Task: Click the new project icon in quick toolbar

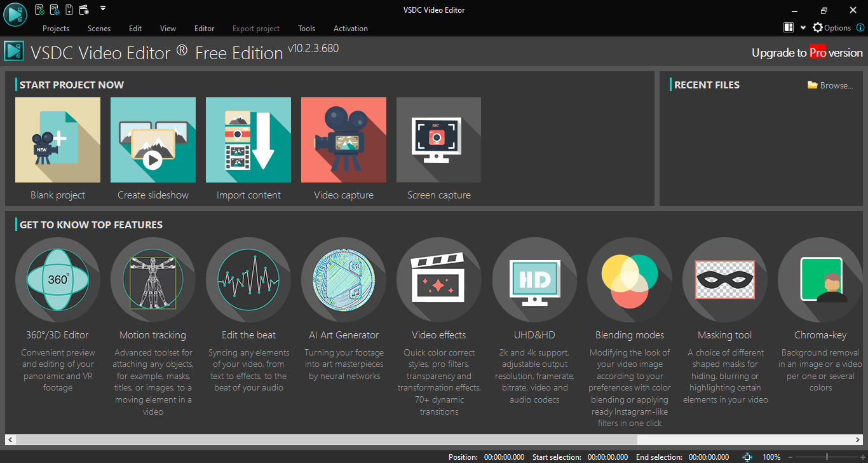Action: coord(40,10)
